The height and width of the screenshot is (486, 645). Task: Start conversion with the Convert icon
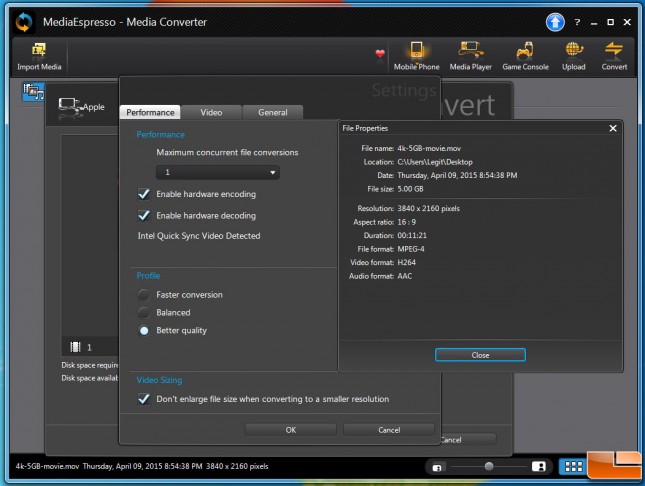click(x=614, y=56)
